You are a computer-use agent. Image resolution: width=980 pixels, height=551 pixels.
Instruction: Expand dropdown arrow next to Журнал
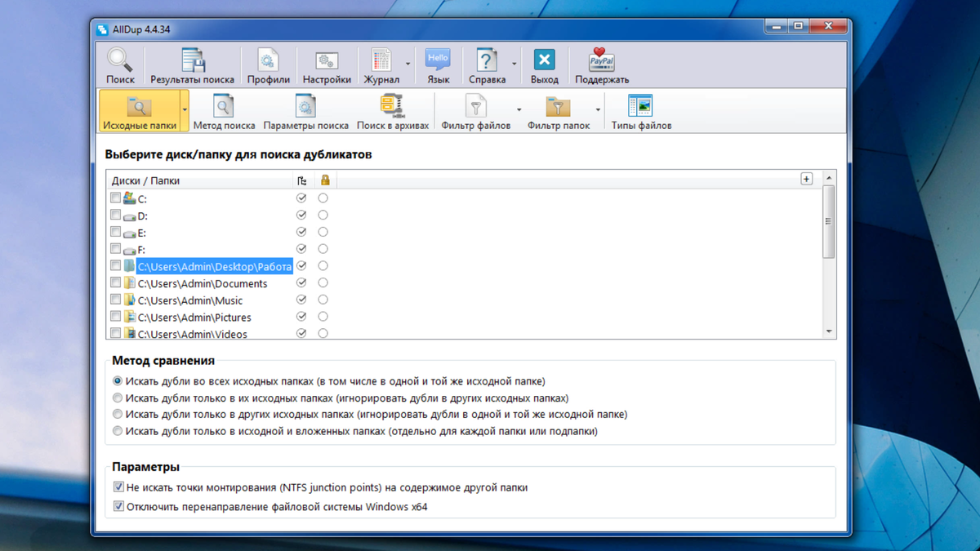408,63
